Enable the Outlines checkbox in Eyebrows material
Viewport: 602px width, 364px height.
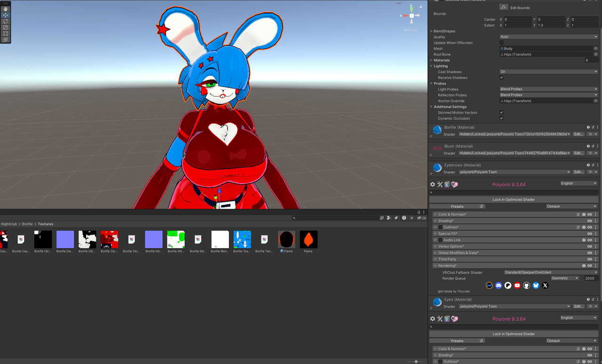point(441,227)
